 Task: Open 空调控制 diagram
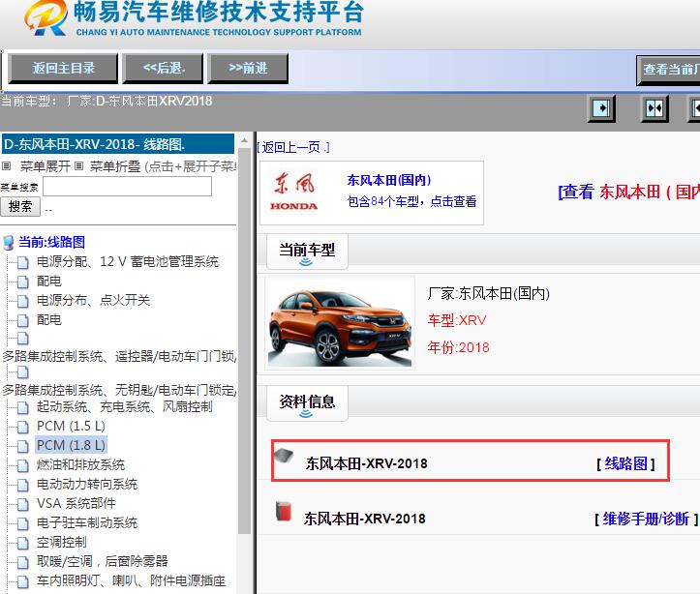click(x=61, y=543)
